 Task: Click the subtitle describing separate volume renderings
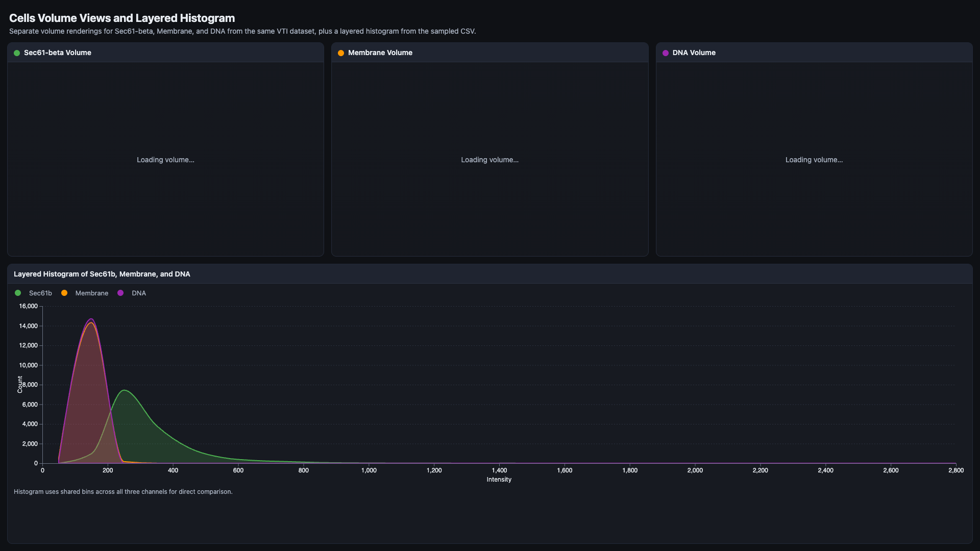[x=242, y=31]
